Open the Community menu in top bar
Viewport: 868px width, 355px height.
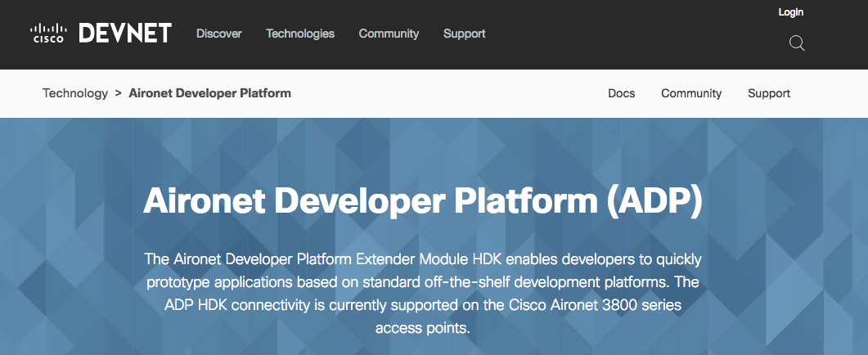coord(389,34)
